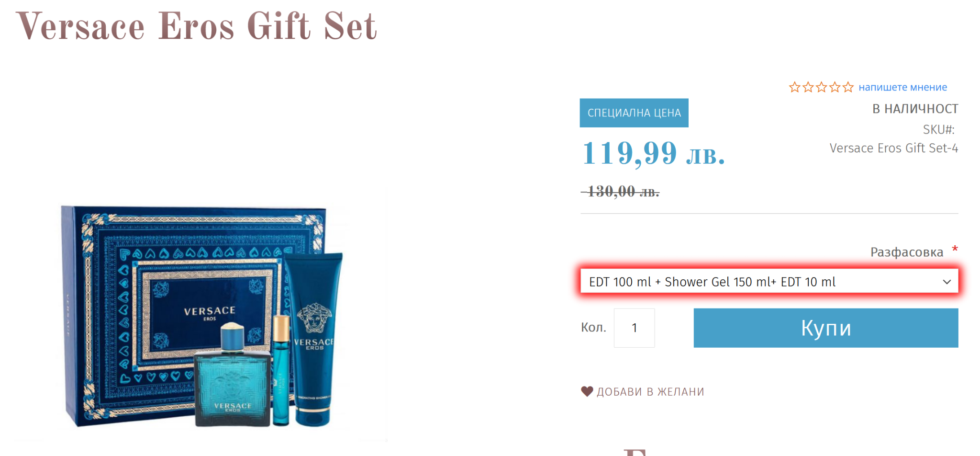Click the fourth rating star

tap(835, 87)
